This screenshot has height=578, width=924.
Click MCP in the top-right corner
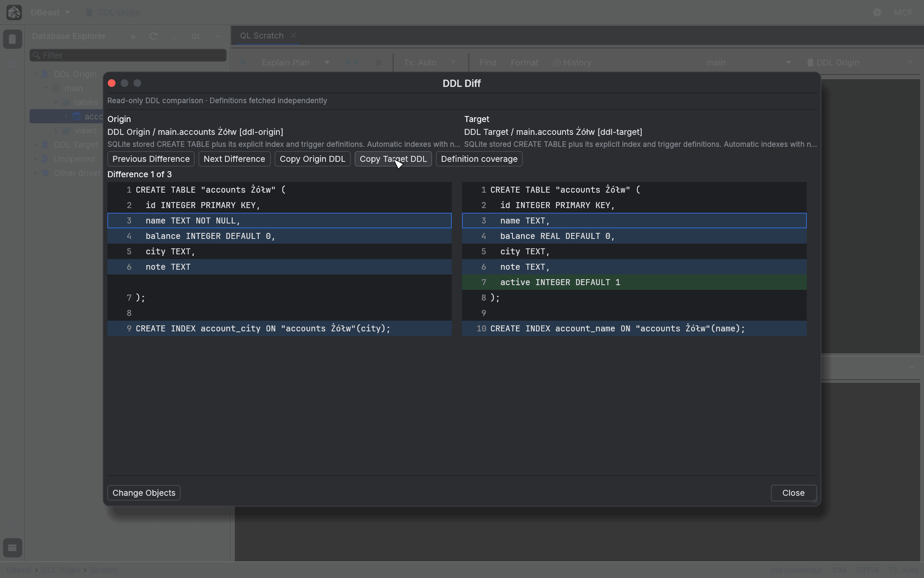tap(903, 13)
